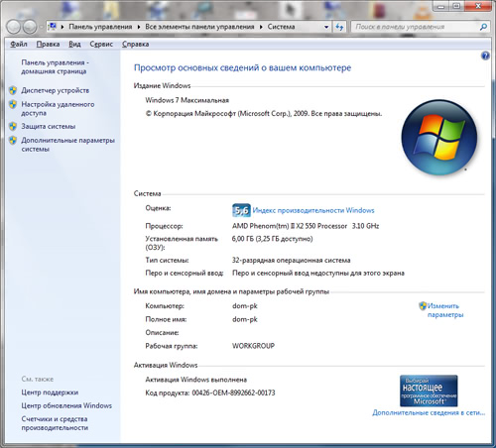Click Все элементы панели управления breadcrumb
Viewport: 496px width, 448px height.
click(199, 27)
